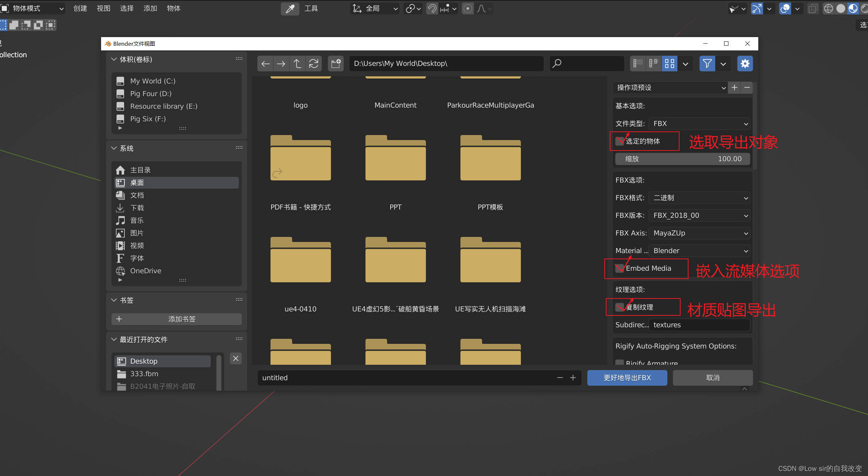Viewport: 868px width, 476px height.
Task: Open the FBX版本 dropdown
Action: coord(699,215)
